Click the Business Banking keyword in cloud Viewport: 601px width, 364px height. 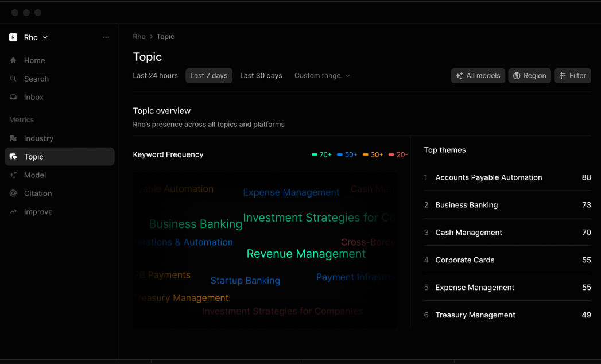[196, 223]
